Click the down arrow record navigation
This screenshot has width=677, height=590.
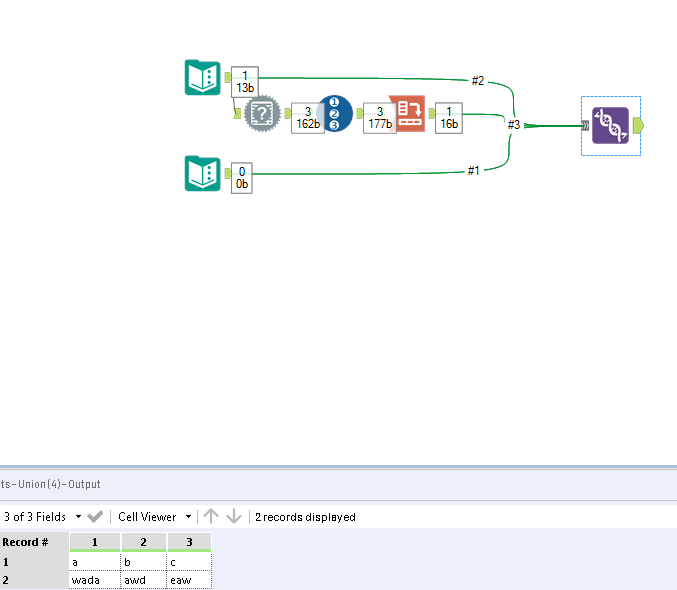(x=234, y=516)
